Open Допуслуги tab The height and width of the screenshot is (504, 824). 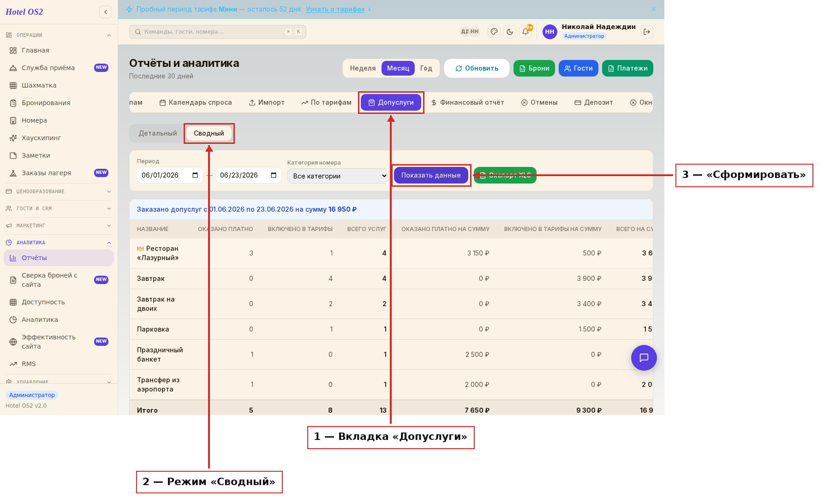pyautogui.click(x=391, y=102)
